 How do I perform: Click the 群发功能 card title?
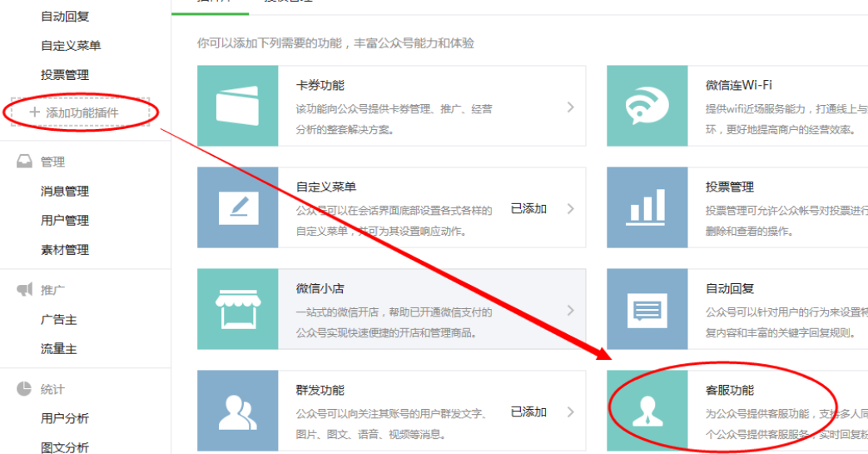(320, 390)
